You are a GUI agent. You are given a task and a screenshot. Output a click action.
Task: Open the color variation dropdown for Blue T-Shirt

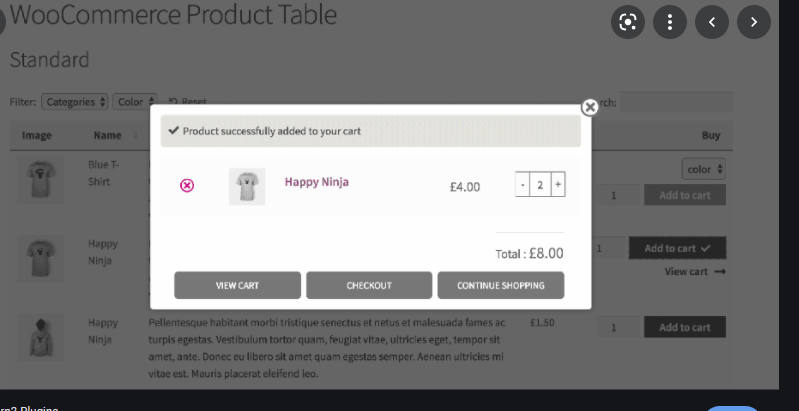pyautogui.click(x=704, y=169)
